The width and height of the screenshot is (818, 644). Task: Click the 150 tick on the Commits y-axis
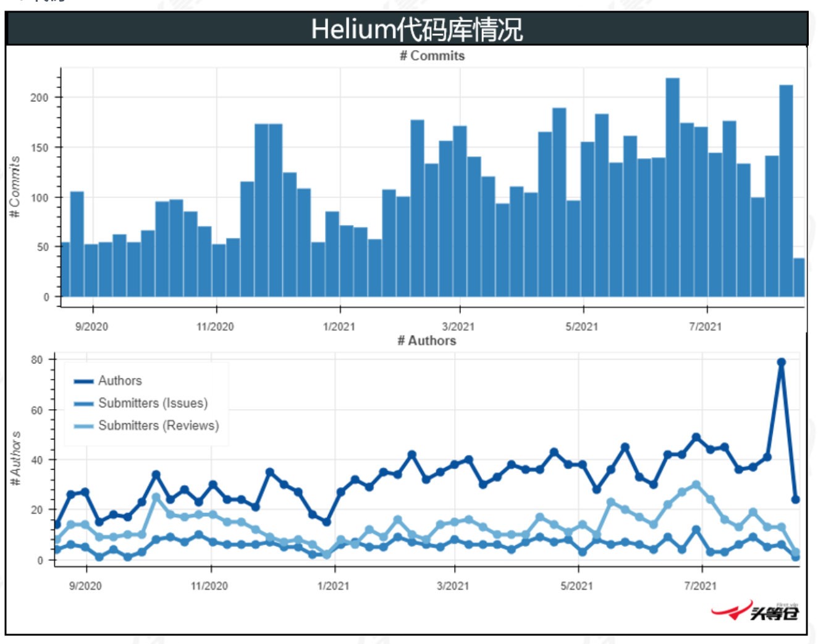tap(40, 148)
